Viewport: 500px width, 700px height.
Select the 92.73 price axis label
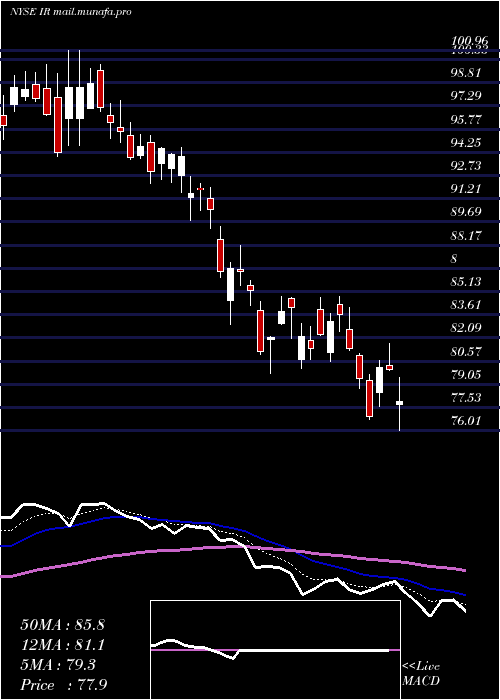pyautogui.click(x=466, y=166)
